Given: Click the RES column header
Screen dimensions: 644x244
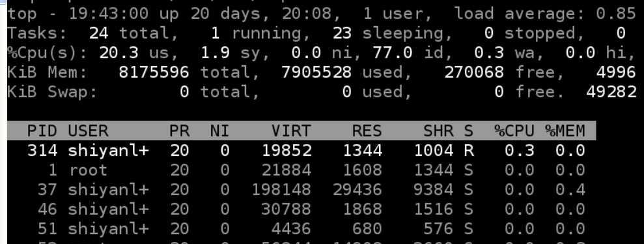Looking at the screenshot, I should point(367,131).
